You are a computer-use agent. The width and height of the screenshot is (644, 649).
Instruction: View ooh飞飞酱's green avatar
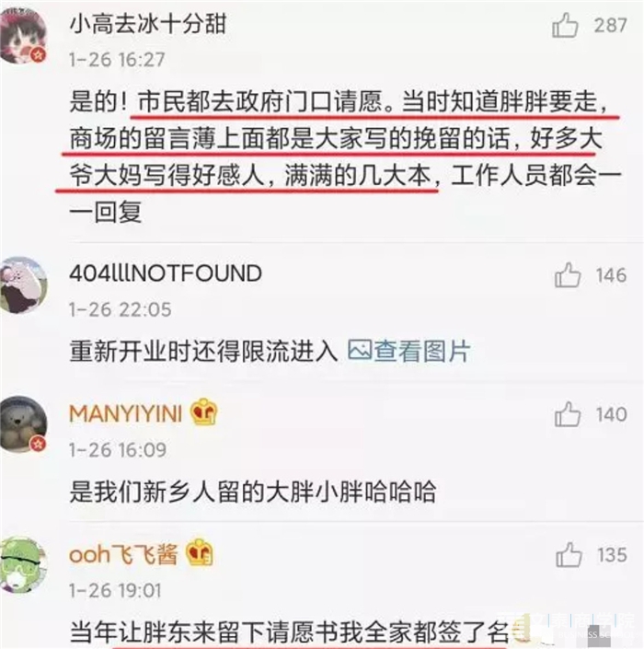(23, 563)
